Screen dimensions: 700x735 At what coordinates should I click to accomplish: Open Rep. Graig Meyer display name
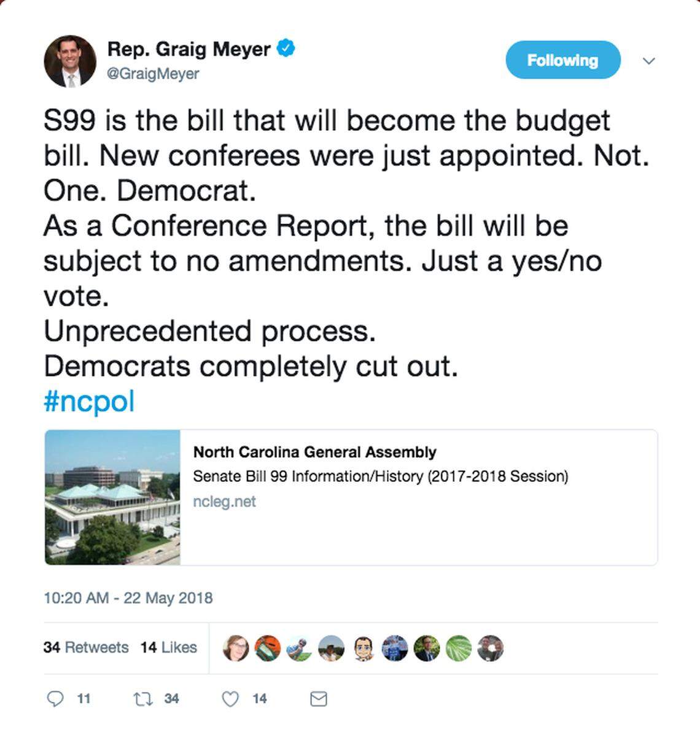point(189,49)
